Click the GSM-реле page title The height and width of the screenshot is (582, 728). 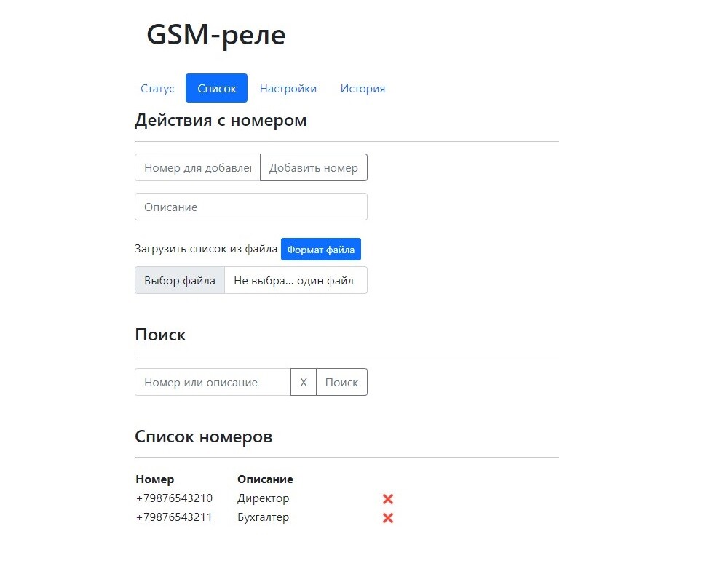point(216,36)
